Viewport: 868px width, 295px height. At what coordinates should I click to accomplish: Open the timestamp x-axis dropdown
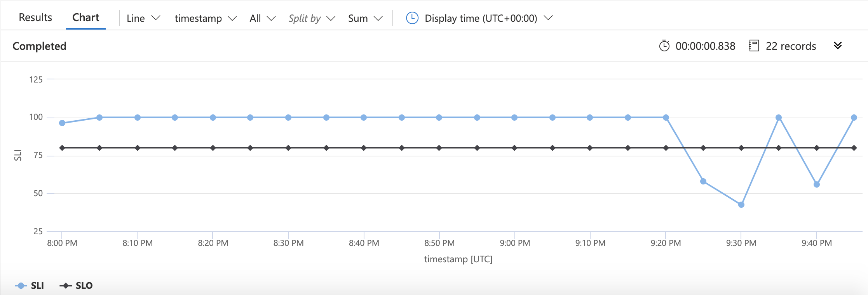click(x=206, y=18)
